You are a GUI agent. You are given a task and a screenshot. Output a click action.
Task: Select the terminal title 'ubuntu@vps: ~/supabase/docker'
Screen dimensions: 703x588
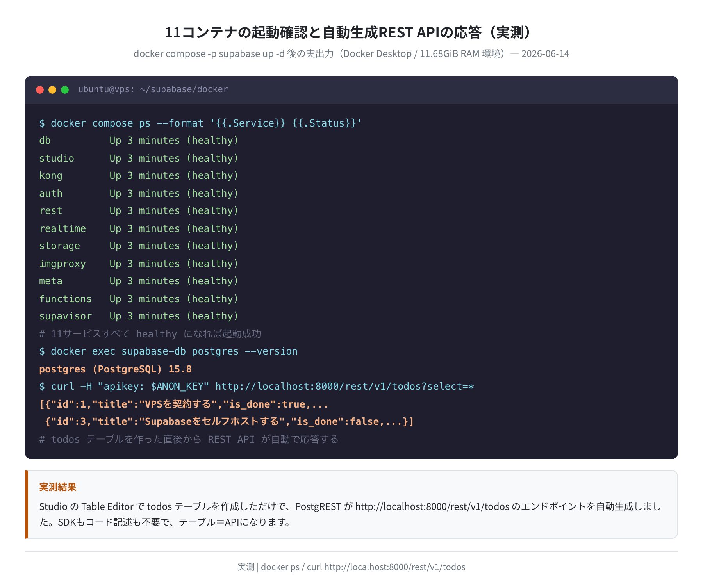(153, 89)
